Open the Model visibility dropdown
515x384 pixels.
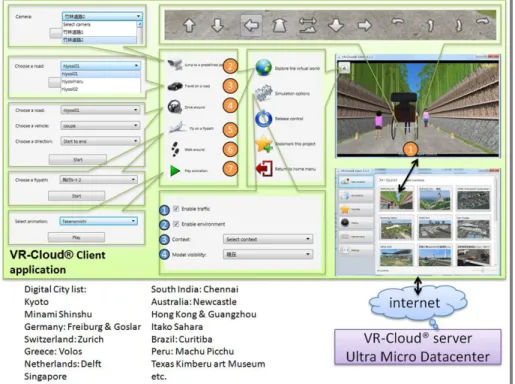pyautogui.click(x=268, y=254)
